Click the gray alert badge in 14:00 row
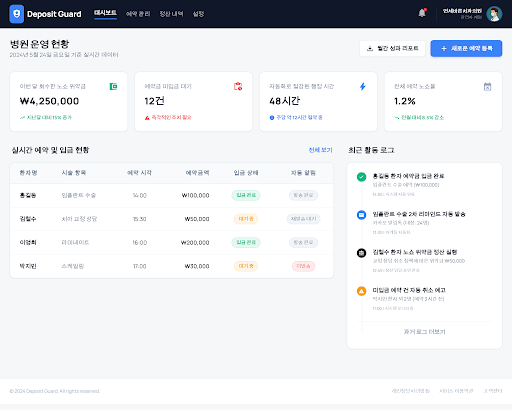The width and height of the screenshot is (512, 410). (x=303, y=195)
